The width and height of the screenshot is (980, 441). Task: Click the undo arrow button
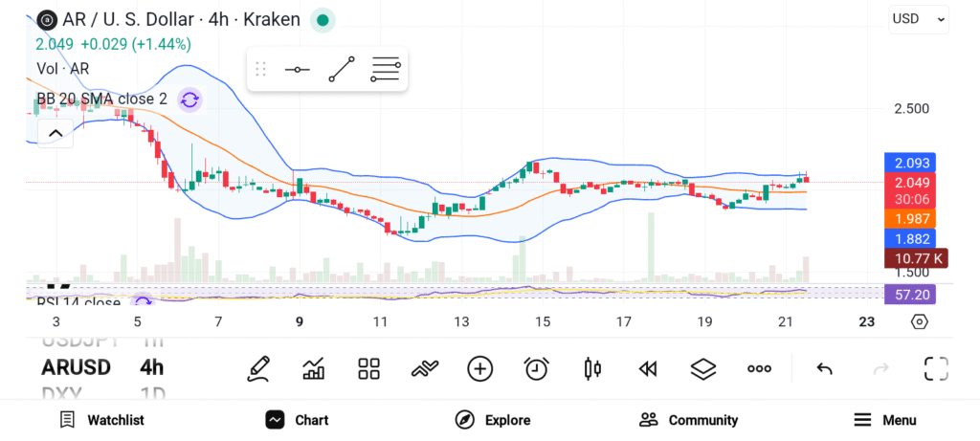(824, 368)
